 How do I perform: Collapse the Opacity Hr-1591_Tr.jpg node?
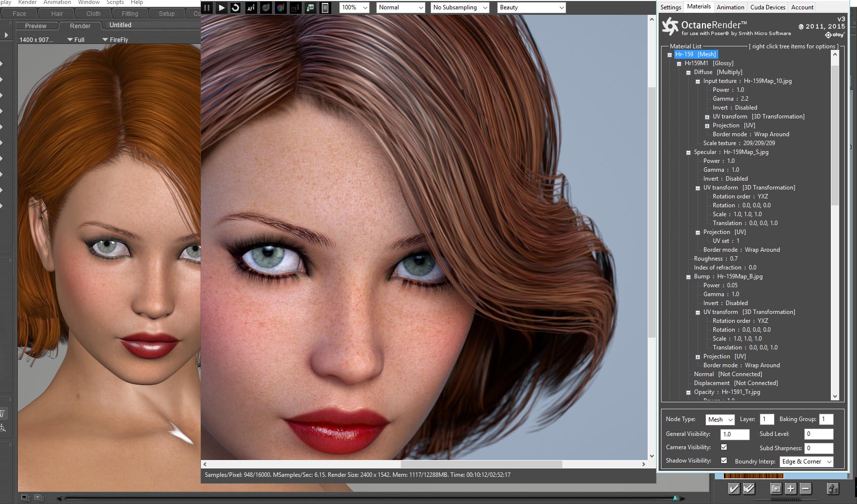(689, 392)
